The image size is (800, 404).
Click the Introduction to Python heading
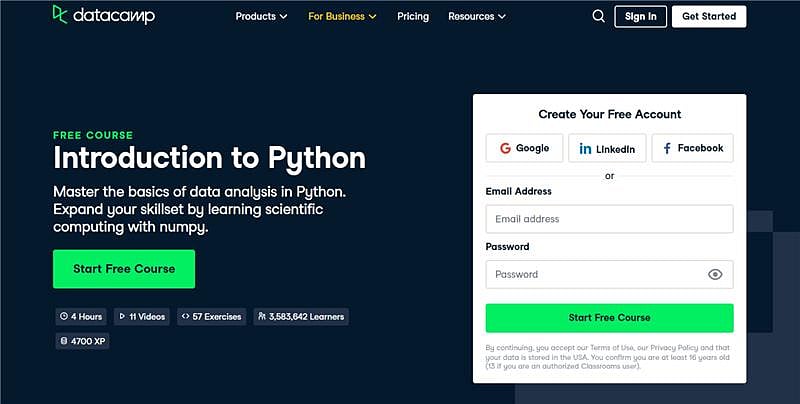pyautogui.click(x=210, y=158)
